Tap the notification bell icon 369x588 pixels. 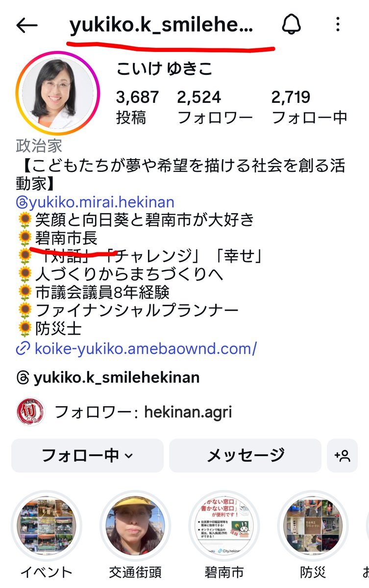coord(292,24)
